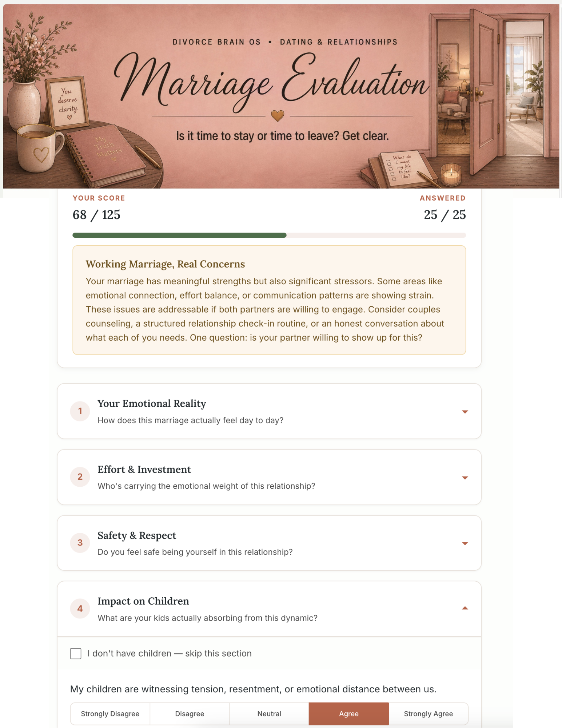
Task: Click the green score progress bar
Action: (x=179, y=235)
